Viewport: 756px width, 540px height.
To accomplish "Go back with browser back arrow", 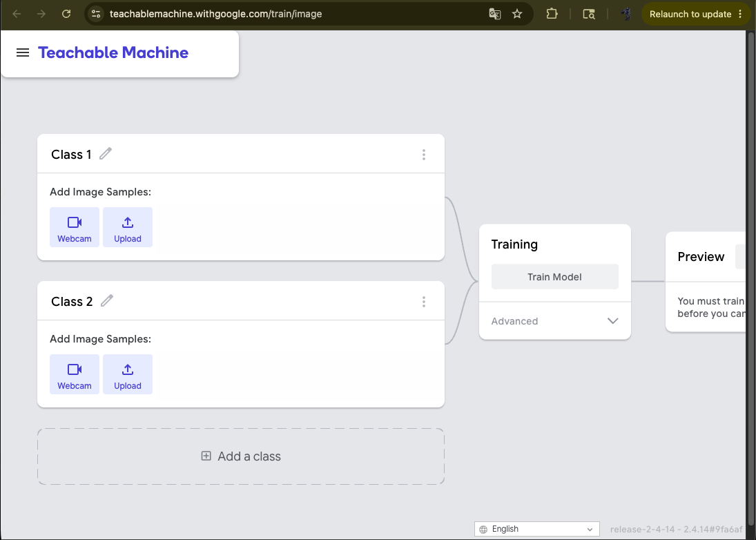I will pyautogui.click(x=17, y=14).
